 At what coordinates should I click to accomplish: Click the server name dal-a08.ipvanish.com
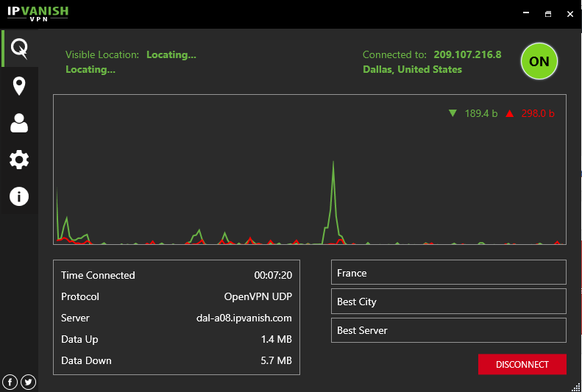(x=244, y=318)
